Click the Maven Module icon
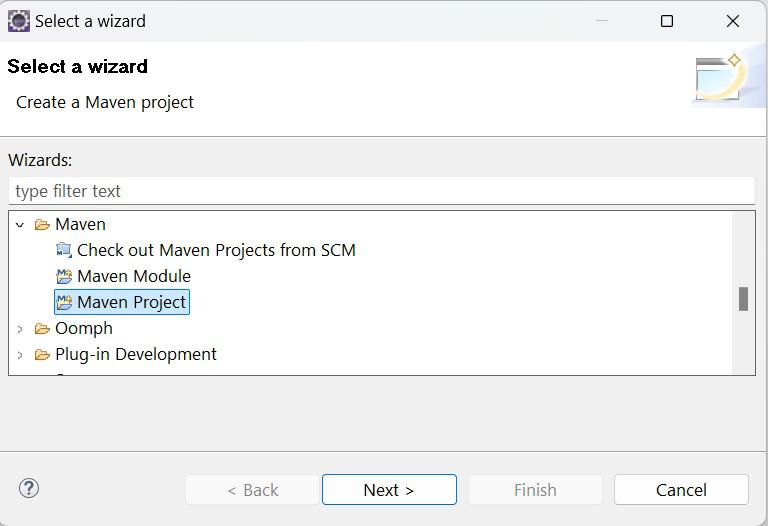This screenshot has width=768, height=526. [x=64, y=277]
